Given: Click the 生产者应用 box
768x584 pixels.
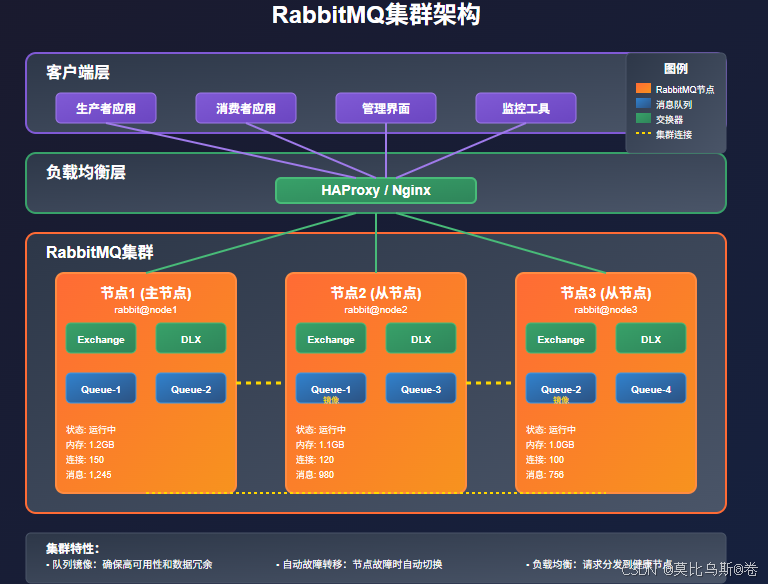Looking at the screenshot, I should (x=106, y=108).
